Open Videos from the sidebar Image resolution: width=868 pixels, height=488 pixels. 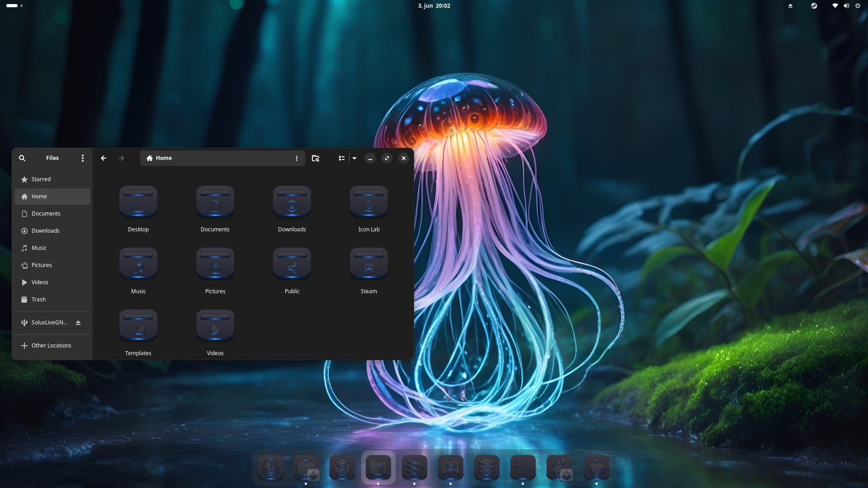coord(52,282)
